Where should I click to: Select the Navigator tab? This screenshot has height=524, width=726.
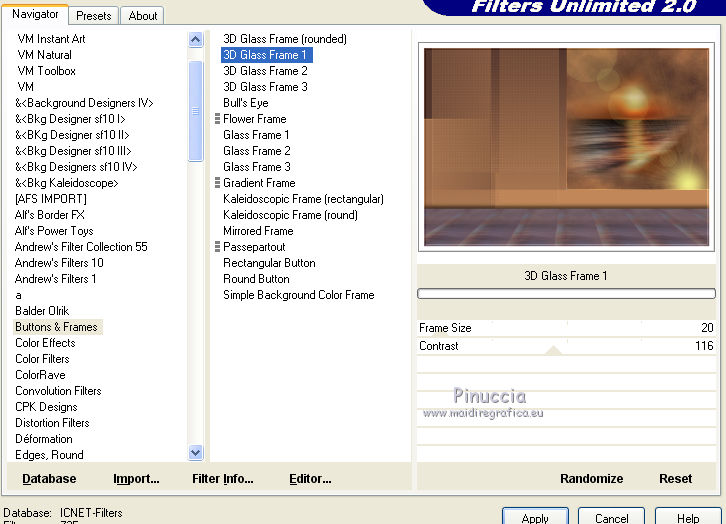coord(35,14)
